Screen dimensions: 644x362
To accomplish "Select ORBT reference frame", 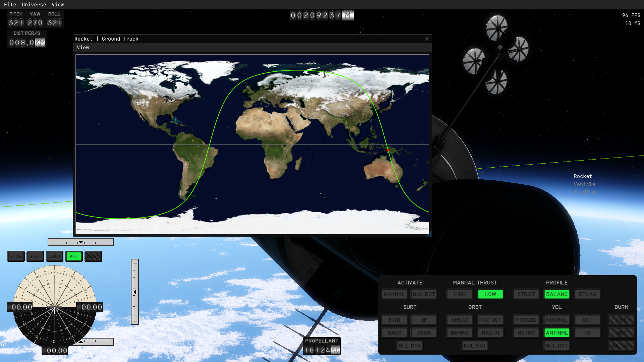I will pyautogui.click(x=55, y=256).
